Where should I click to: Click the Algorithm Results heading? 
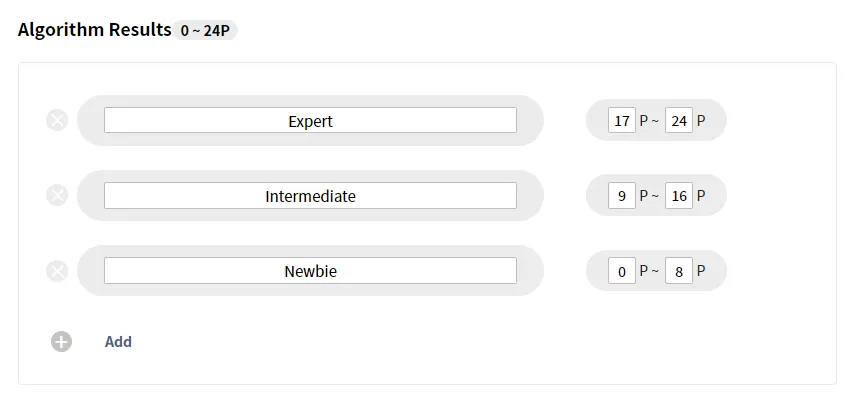[95, 30]
